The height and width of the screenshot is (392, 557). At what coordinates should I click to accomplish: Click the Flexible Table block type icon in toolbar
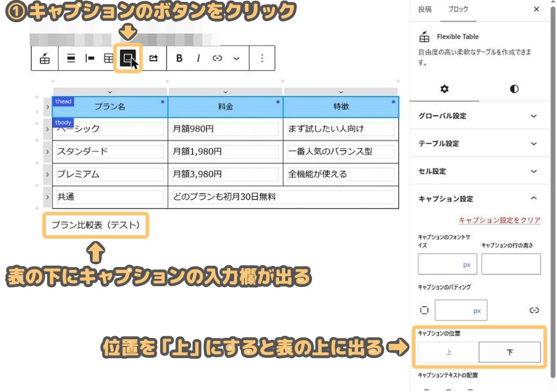coord(45,58)
